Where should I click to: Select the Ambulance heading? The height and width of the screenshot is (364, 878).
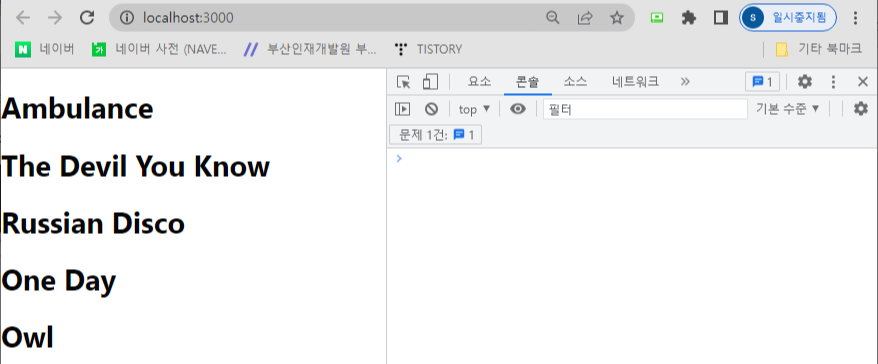click(77, 109)
